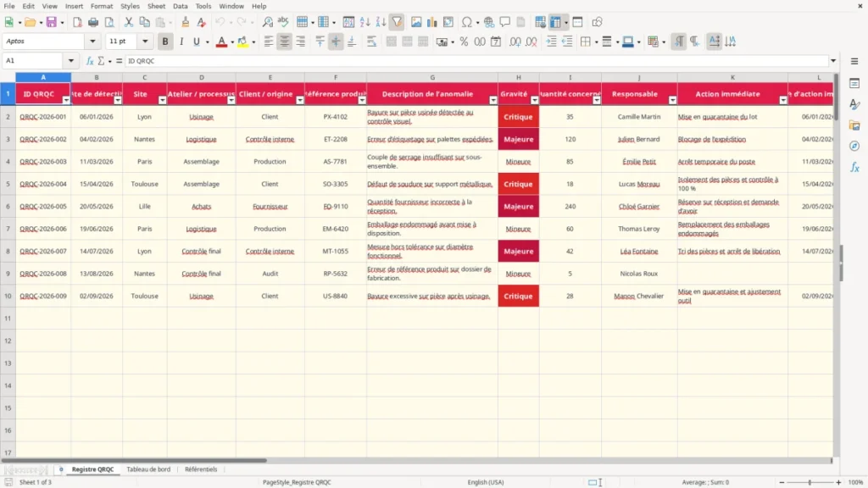Open the Format menu

click(102, 6)
